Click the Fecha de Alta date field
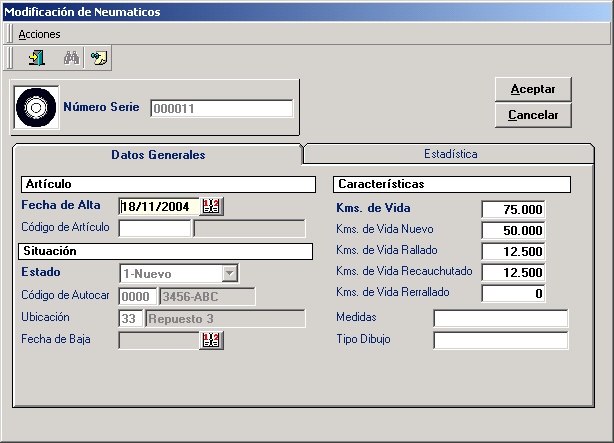This screenshot has width=614, height=443. (x=159, y=206)
